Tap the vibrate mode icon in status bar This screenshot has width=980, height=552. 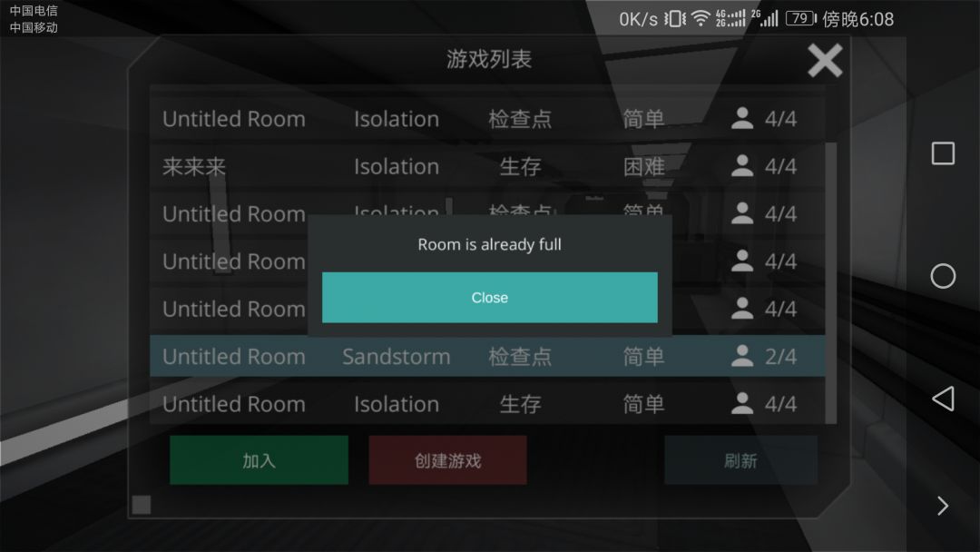click(x=674, y=19)
